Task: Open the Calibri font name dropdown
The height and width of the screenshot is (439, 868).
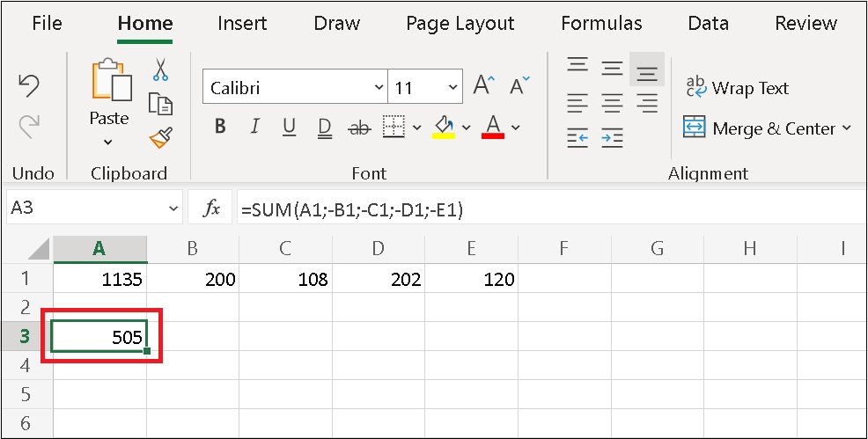Action: [379, 88]
